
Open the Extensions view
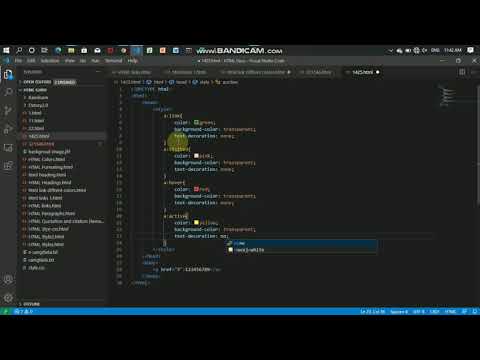8,165
